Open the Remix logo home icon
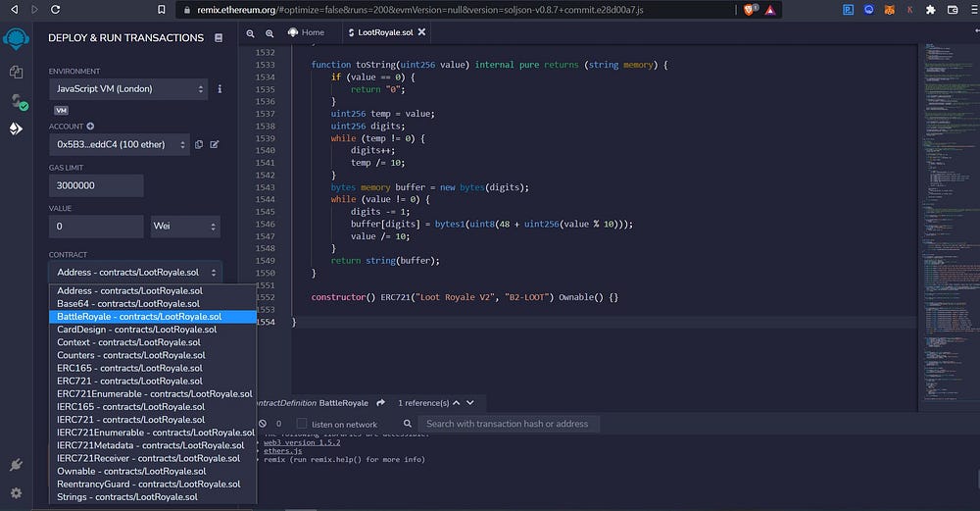Image resolution: width=980 pixels, height=511 pixels. click(16, 39)
